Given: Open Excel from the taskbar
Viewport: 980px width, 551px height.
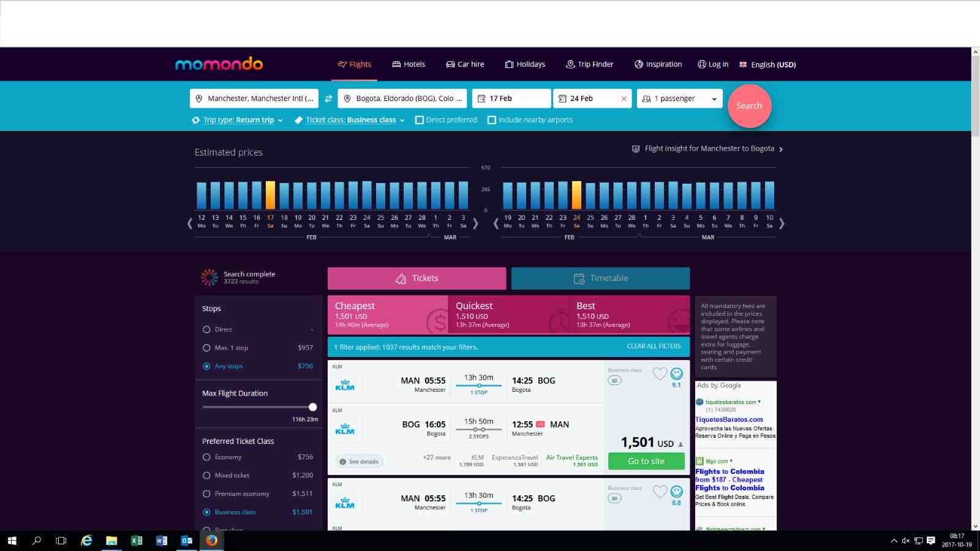Looking at the screenshot, I should (x=137, y=541).
